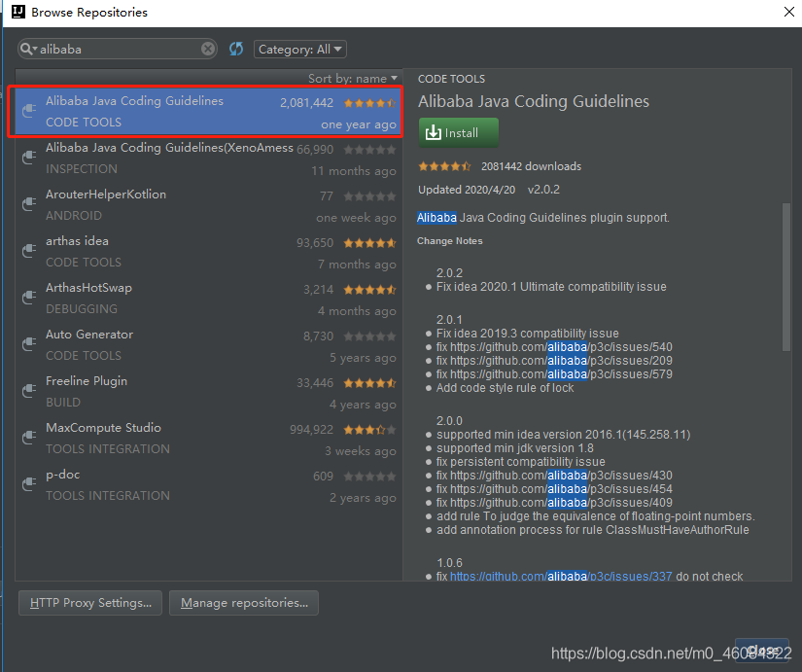Screen dimensions: 802x672
Task: Open the p3c issues/337 link
Action: (561, 577)
